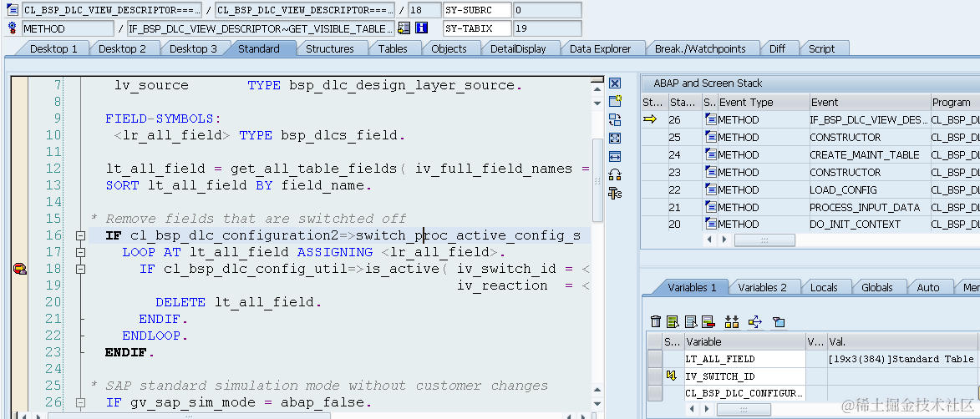Viewport: 980px width, 419px height.
Task: Switch to Desktop 3 tab
Action: click(193, 48)
